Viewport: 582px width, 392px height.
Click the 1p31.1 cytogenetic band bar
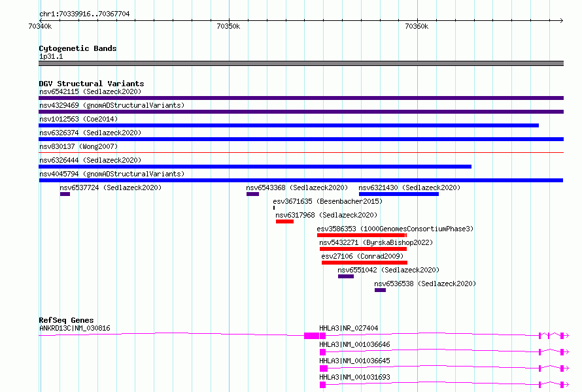[301, 63]
